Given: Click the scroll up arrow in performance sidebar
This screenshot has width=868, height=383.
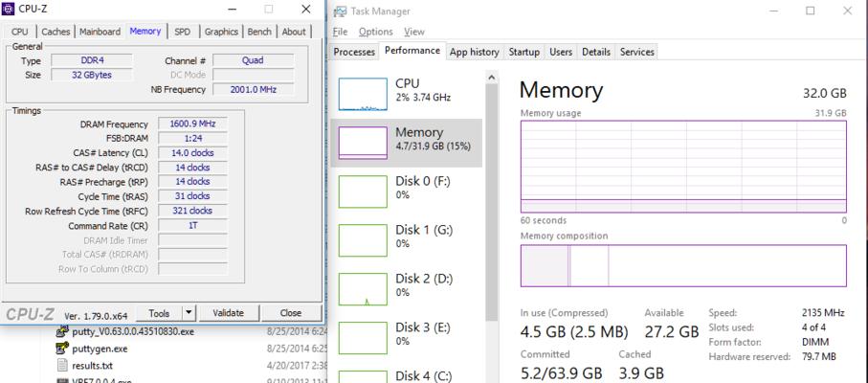Looking at the screenshot, I should click(491, 79).
